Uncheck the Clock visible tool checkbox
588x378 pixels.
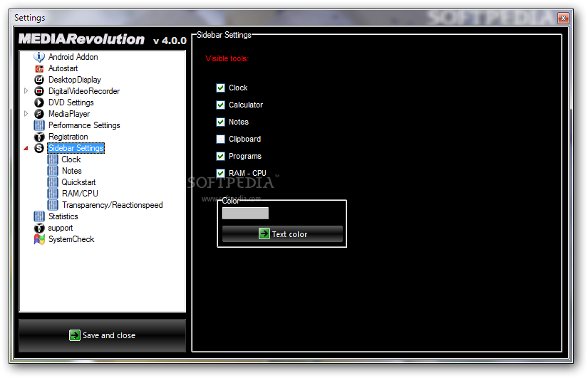220,88
